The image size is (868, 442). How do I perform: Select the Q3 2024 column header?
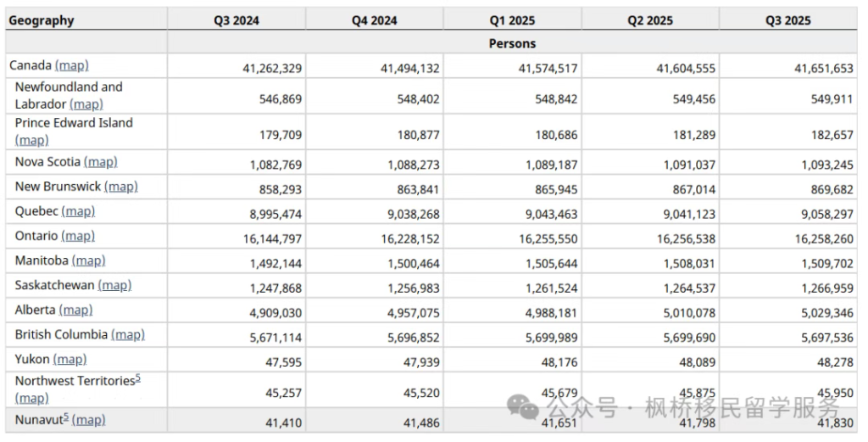tap(236, 20)
